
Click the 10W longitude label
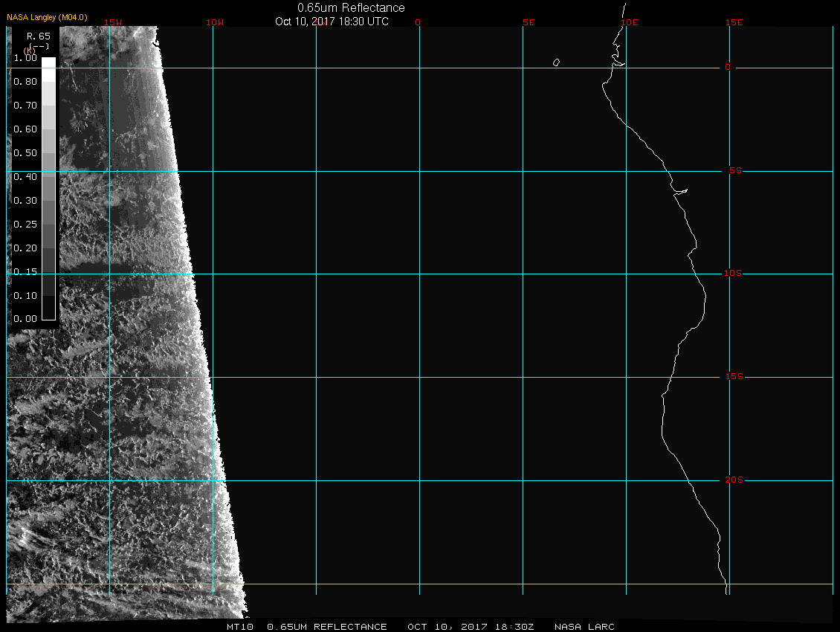tap(214, 22)
